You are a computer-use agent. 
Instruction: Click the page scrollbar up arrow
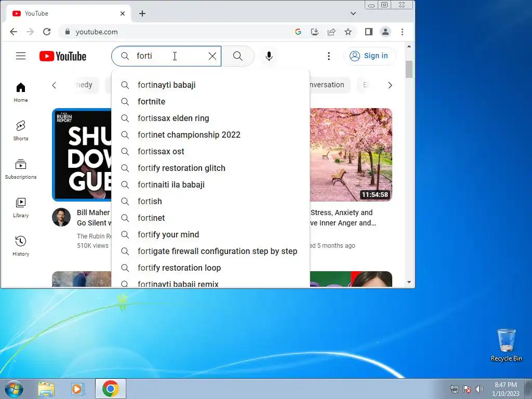(409, 46)
